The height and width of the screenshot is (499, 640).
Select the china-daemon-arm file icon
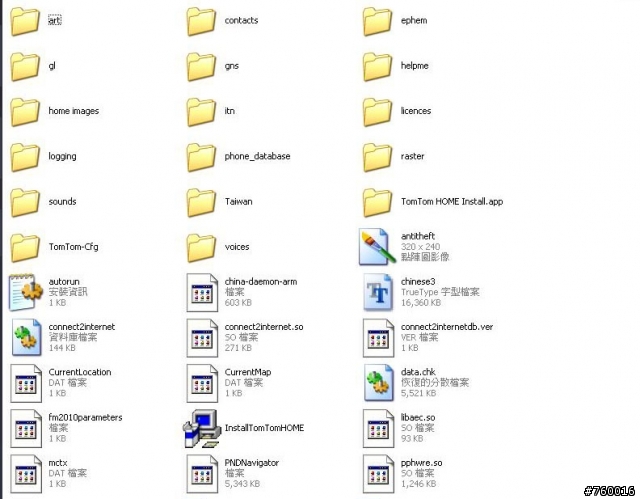[x=202, y=293]
